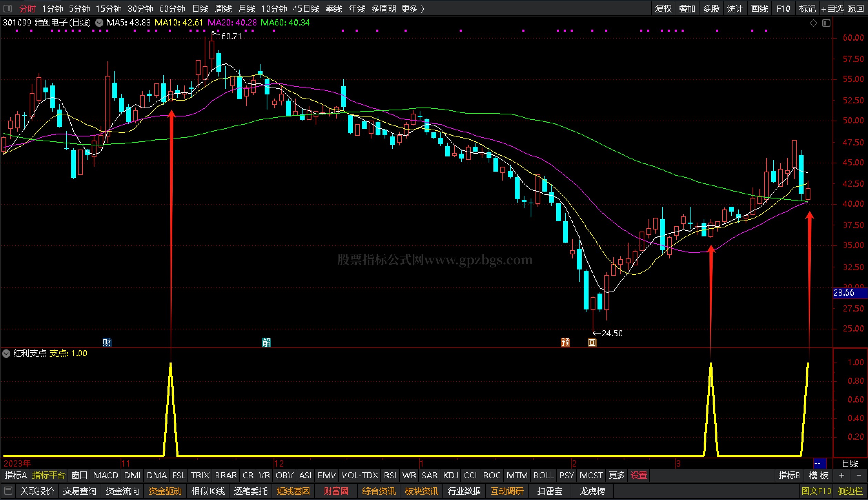Click the 叠加 overlay button
Screen dimensions: 868x500
click(x=687, y=9)
